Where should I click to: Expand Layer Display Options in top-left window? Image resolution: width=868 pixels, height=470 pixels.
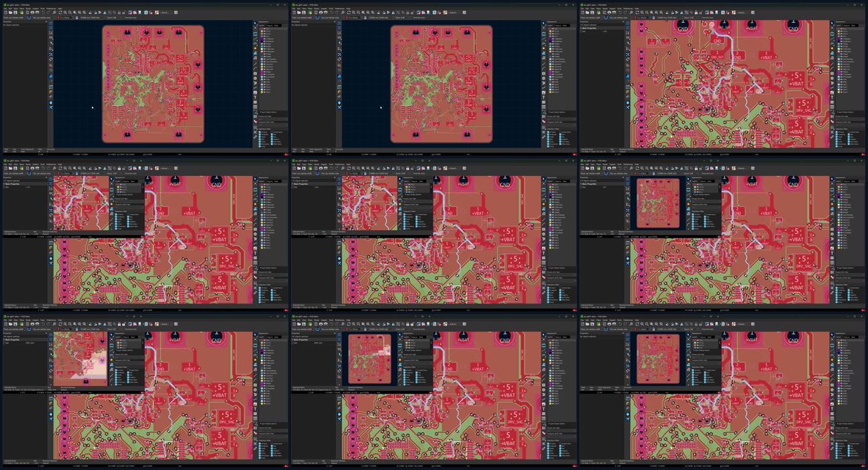click(268, 112)
